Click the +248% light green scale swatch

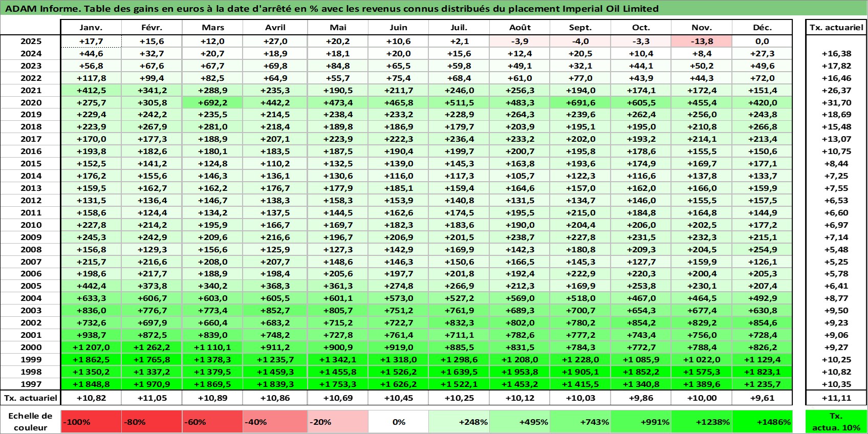tap(459, 422)
